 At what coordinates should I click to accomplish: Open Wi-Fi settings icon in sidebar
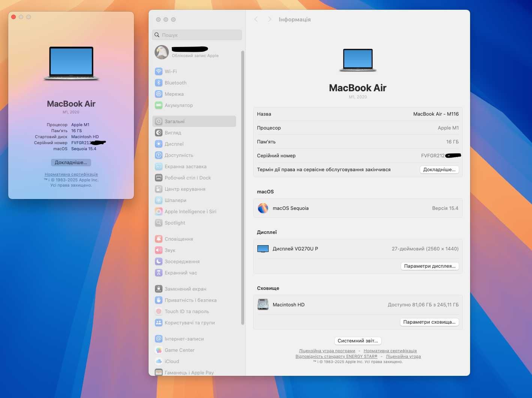pos(159,71)
